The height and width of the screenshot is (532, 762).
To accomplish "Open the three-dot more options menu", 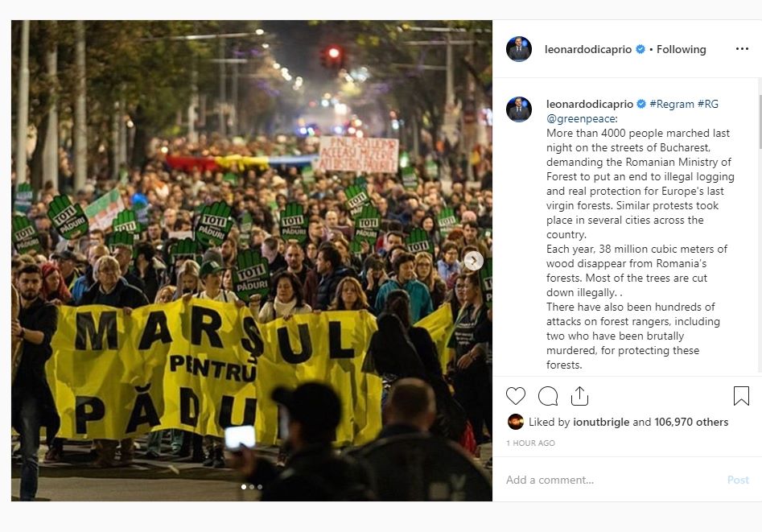I will tap(742, 48).
